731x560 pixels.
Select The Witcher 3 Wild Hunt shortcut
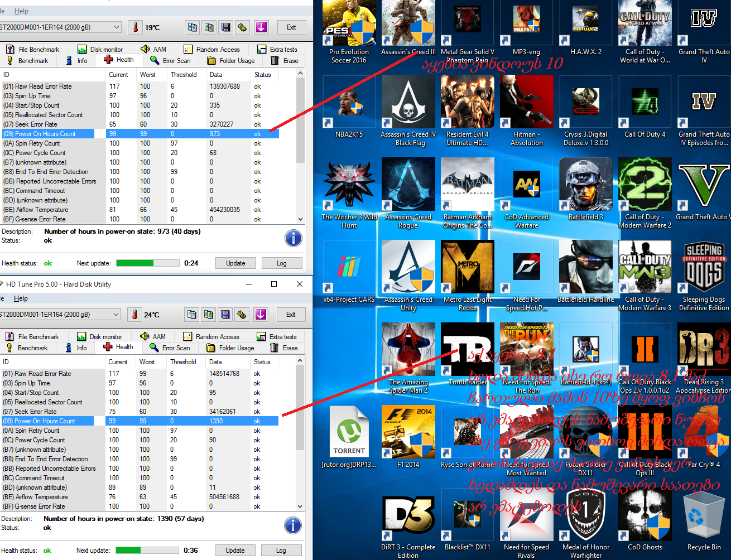click(x=349, y=193)
